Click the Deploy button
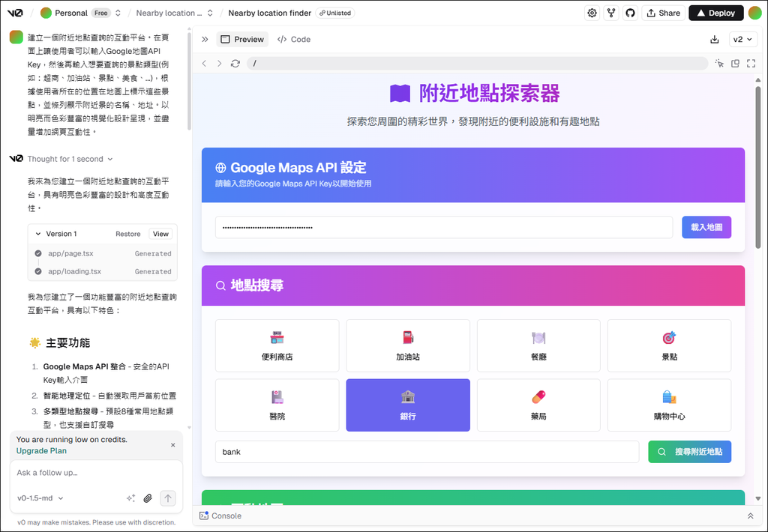Viewport: 768px width, 532px height. pos(716,13)
